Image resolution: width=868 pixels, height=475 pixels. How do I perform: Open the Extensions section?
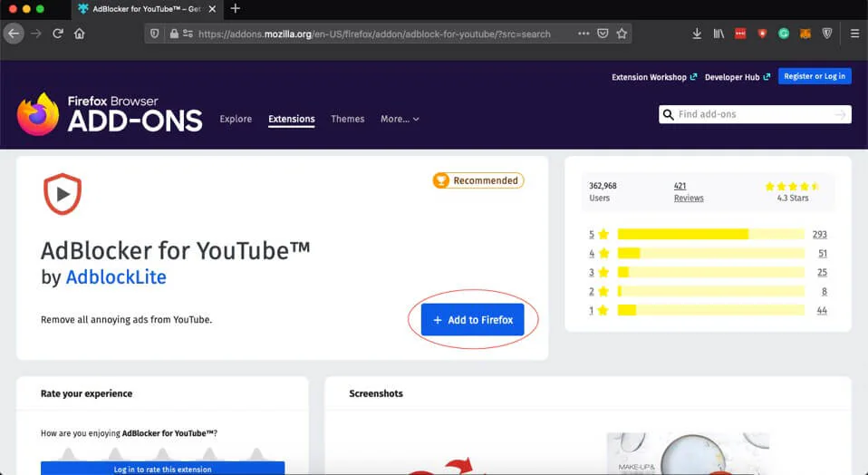pos(292,119)
